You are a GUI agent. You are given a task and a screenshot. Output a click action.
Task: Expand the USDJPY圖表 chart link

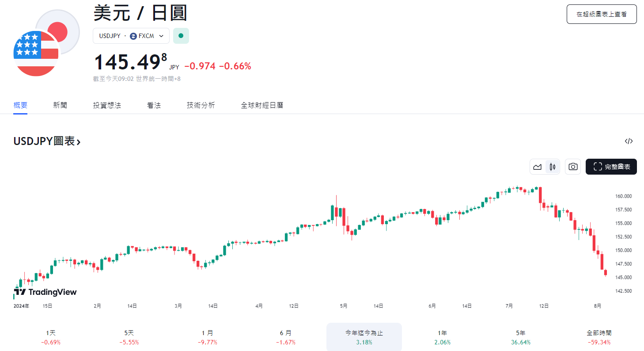46,141
